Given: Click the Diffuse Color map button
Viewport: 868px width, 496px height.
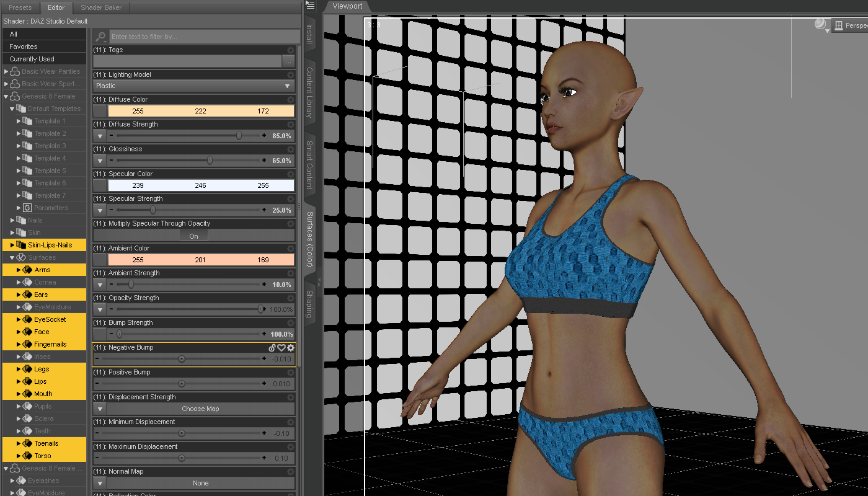Looking at the screenshot, I should 100,111.
